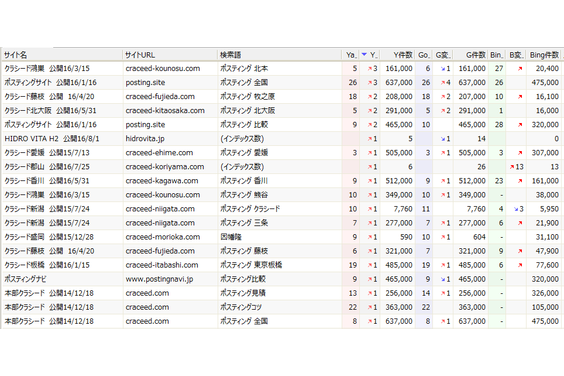Select the クラシード郡山 公開16/7/25 row
Screen dimensions: 564x376
point(47,167)
